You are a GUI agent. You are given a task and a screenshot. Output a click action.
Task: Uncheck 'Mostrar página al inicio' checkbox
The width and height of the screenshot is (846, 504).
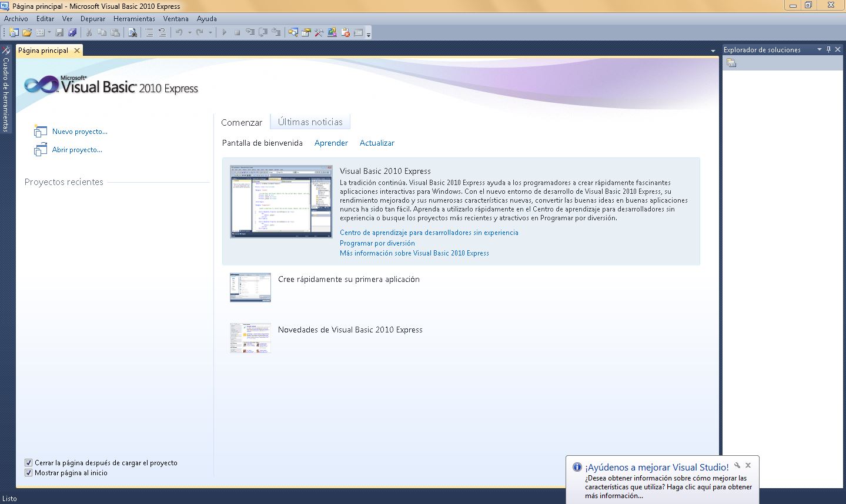[x=28, y=473]
